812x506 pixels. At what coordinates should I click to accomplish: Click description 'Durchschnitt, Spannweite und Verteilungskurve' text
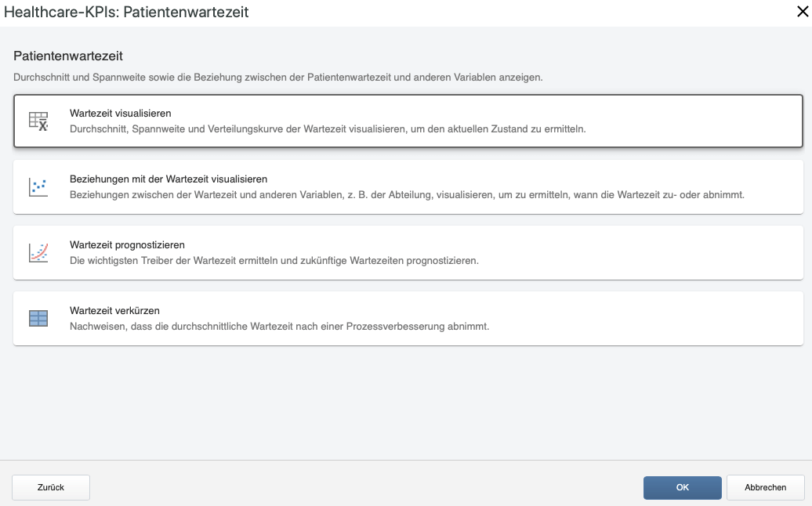[x=328, y=128]
